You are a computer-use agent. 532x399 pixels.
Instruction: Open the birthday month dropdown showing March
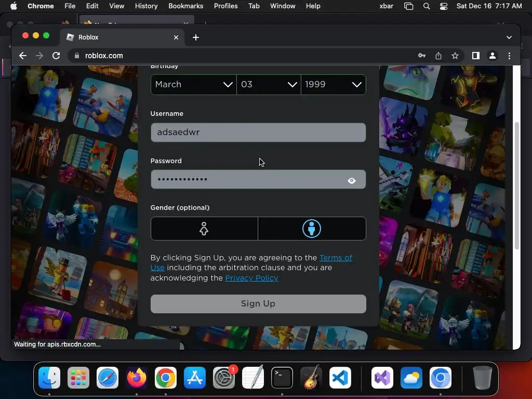193,85
